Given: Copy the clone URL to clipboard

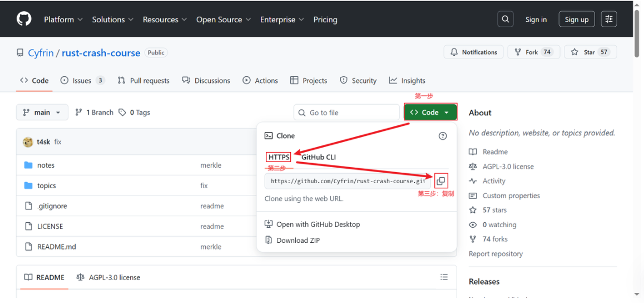Looking at the screenshot, I should pyautogui.click(x=440, y=181).
